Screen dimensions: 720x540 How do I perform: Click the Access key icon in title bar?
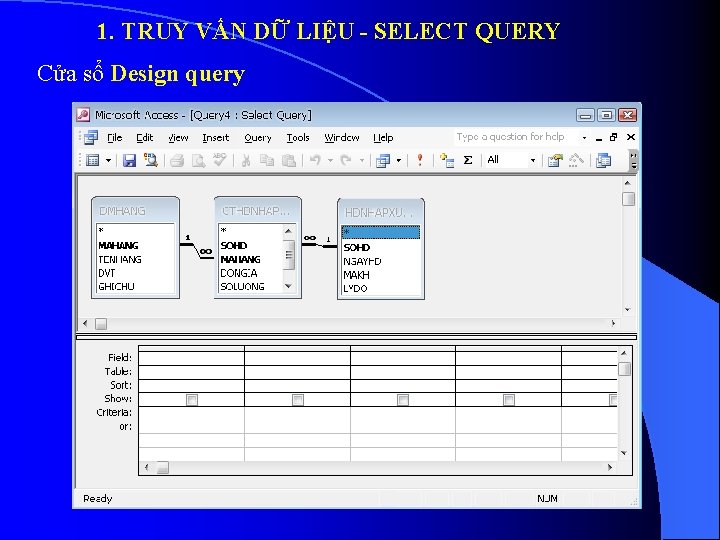click(83, 115)
